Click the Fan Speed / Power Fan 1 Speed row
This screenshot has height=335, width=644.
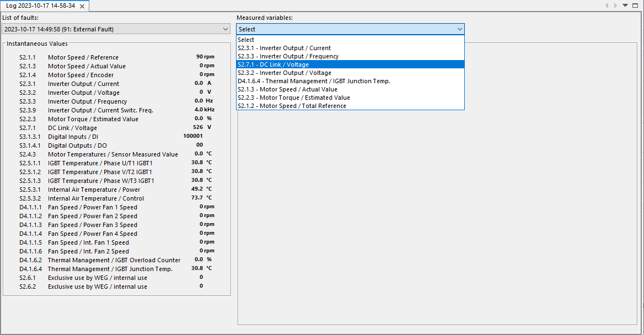pos(92,207)
